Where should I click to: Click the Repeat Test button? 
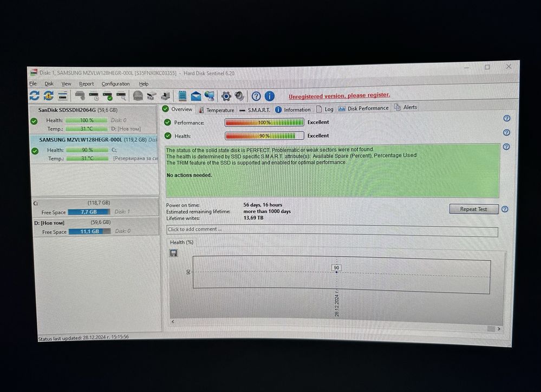(474, 209)
